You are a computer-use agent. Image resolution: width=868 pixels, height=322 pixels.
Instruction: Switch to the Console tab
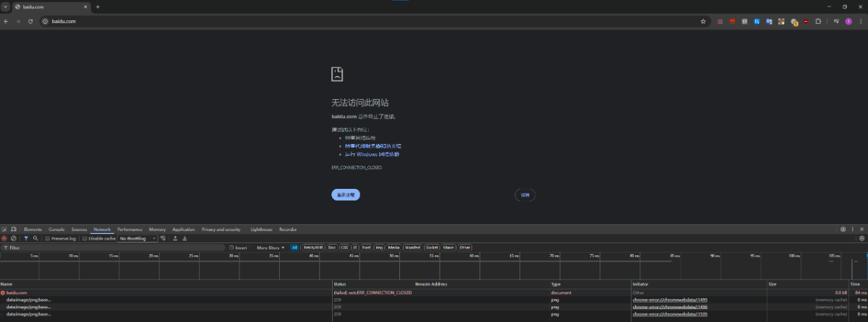click(x=56, y=229)
